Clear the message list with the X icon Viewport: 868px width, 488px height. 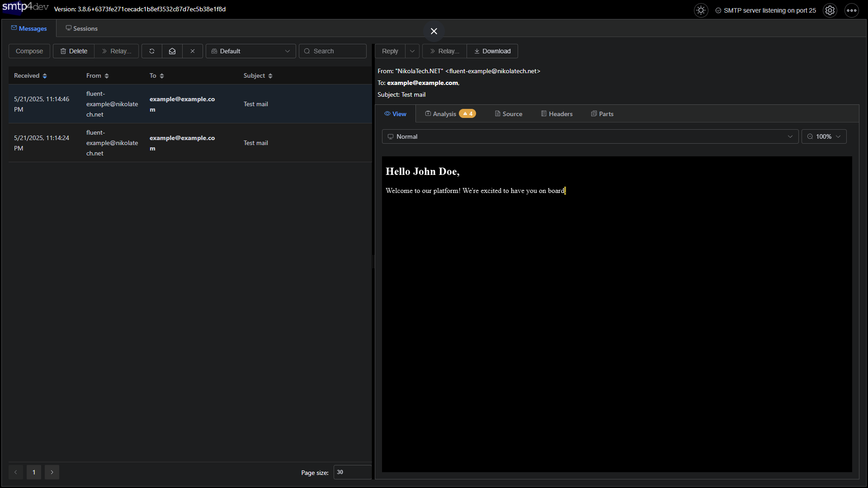click(x=193, y=51)
